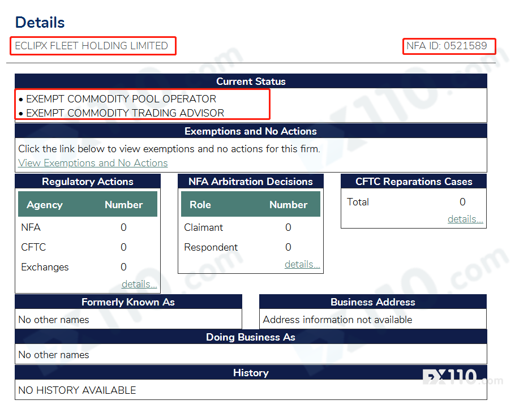Open details link under Regulatory Actions
The image size is (532, 413).
139,284
